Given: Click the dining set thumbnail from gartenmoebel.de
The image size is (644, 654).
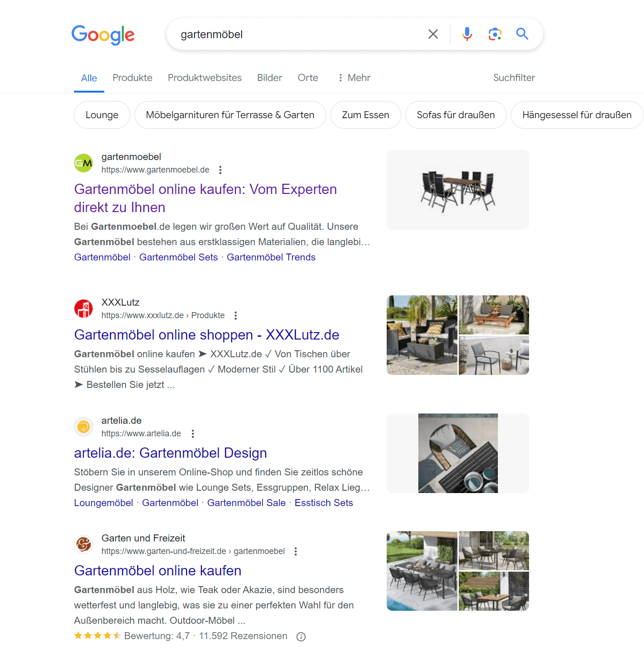Looking at the screenshot, I should pyautogui.click(x=458, y=189).
